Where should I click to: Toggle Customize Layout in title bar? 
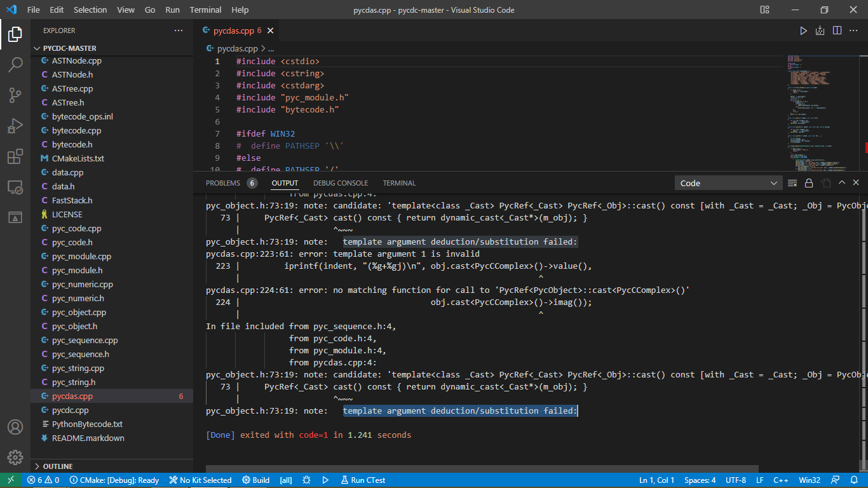click(764, 10)
